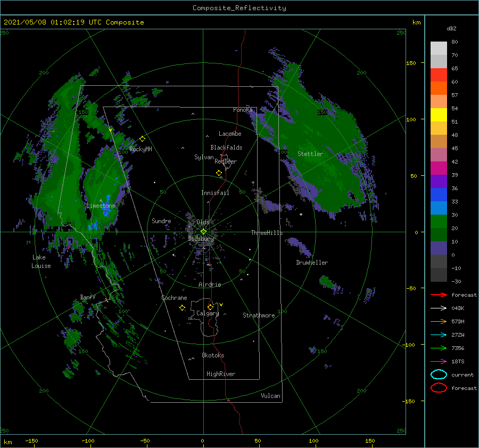Viewport: 479px width, 448px height.
Task: Click the orange 57DM arrow icon
Action: (x=439, y=321)
